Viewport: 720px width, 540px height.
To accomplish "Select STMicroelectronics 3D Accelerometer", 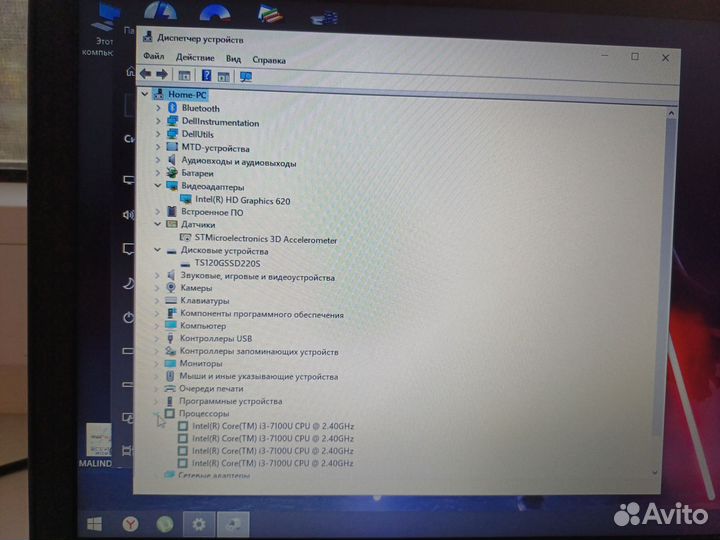I will pos(266,239).
